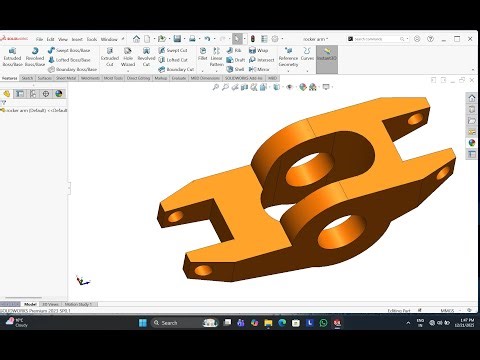Choose the Boundary Boss/Base feature
Viewport: 480px width, 360px height.
(x=72, y=69)
